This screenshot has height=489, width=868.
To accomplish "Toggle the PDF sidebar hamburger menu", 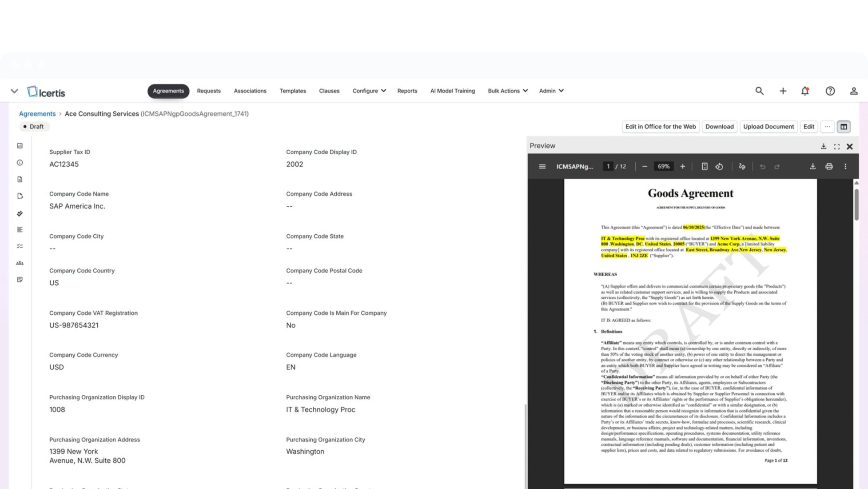I will tap(542, 167).
